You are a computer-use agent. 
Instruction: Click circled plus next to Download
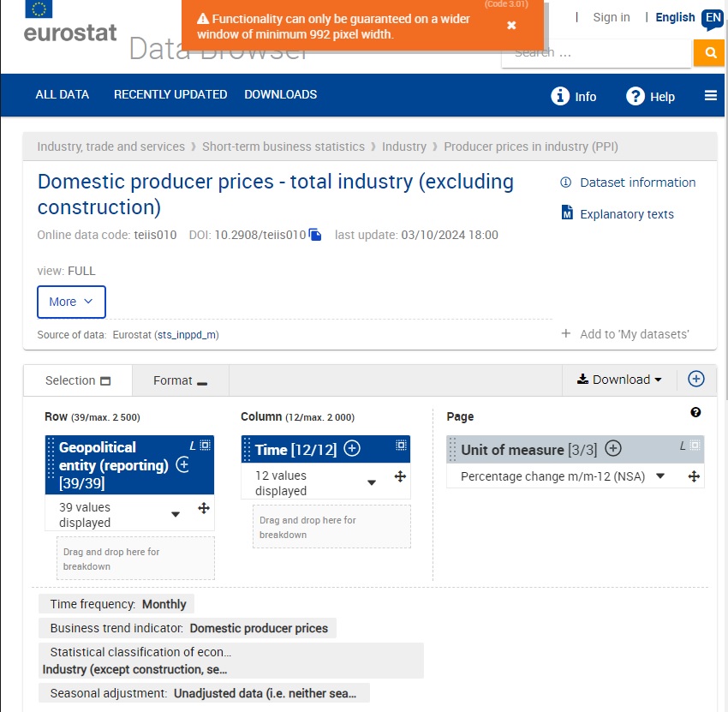pos(695,379)
